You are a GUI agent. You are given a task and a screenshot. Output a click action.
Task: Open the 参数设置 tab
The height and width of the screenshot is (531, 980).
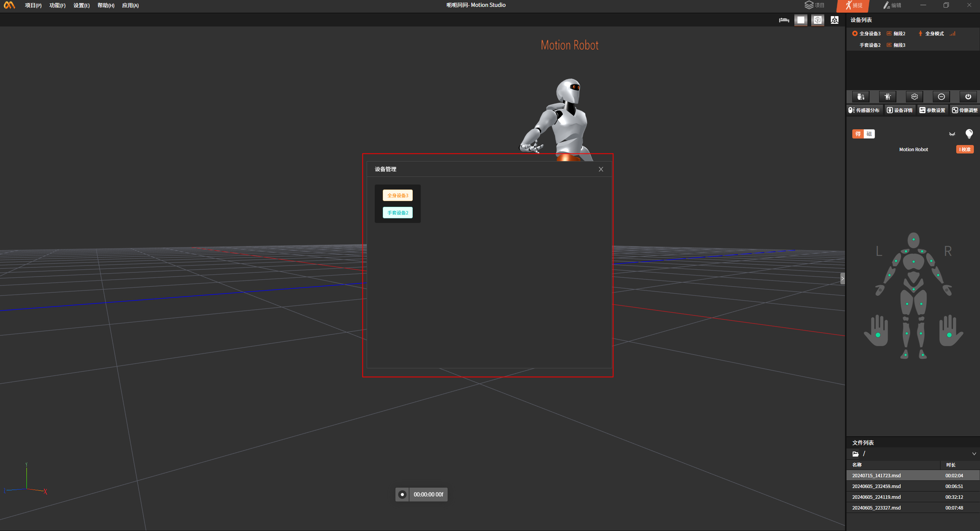(932, 110)
